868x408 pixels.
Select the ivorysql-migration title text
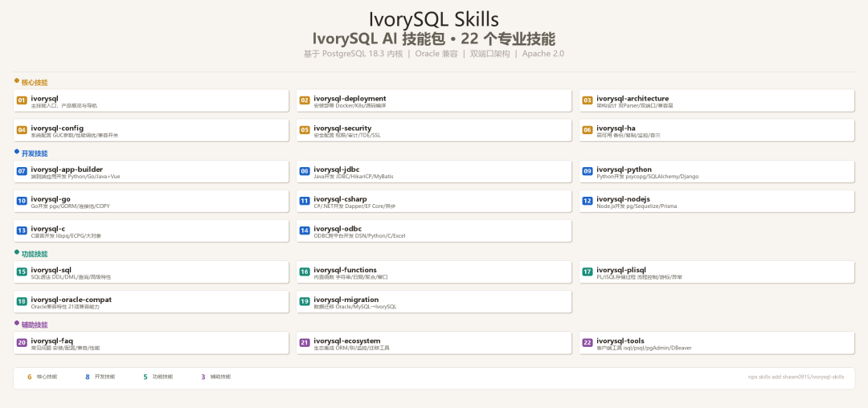click(x=346, y=300)
